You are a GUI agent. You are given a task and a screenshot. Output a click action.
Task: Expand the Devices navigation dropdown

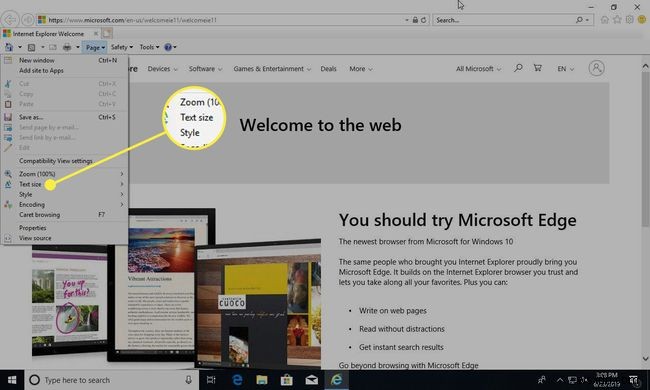[x=162, y=69]
